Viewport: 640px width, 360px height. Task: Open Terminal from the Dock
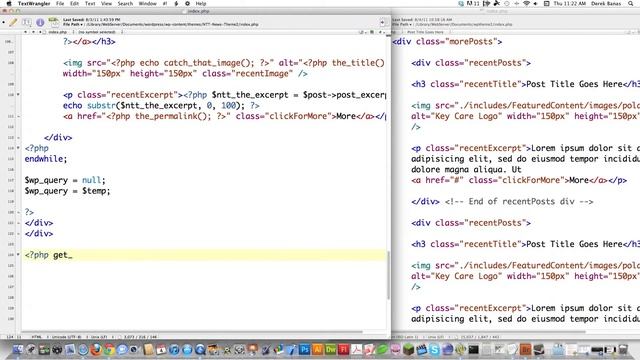pos(473,349)
